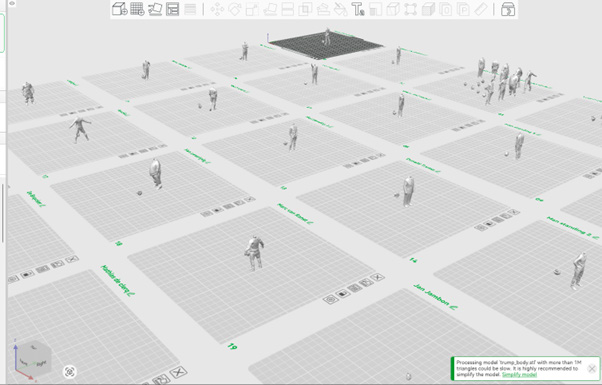Viewport: 602px width, 385px height.
Task: Remove plate 14 with its X icon
Action: tap(514, 212)
